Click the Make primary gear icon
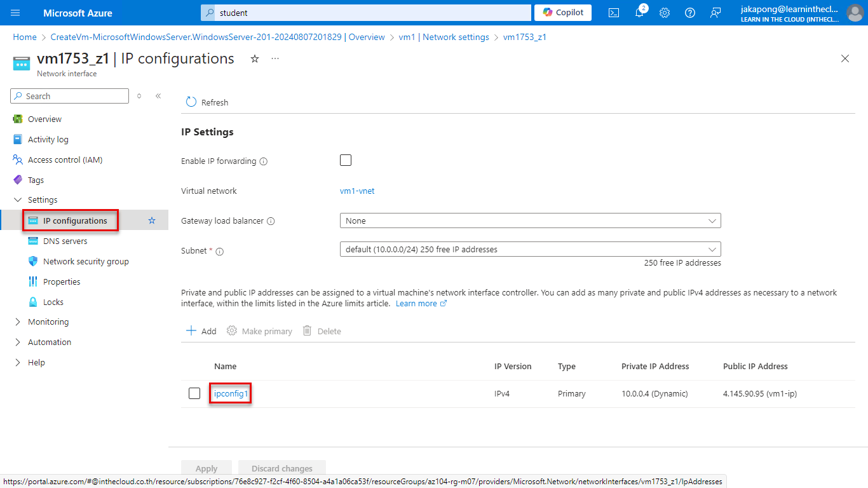 (x=232, y=330)
